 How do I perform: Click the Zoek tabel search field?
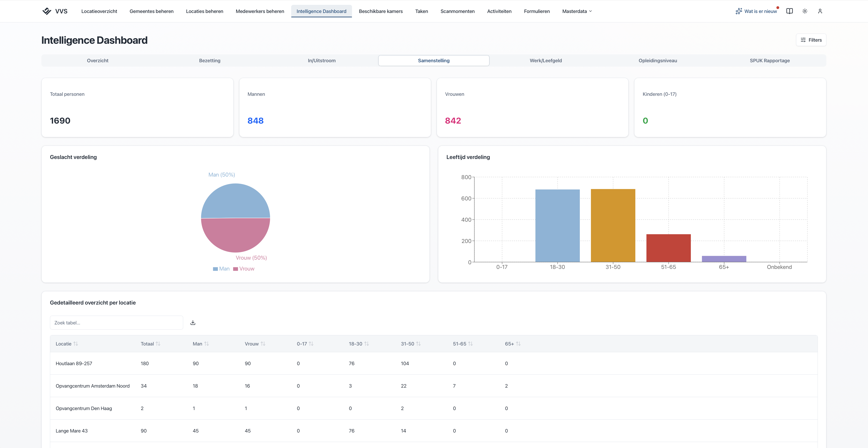click(x=117, y=323)
